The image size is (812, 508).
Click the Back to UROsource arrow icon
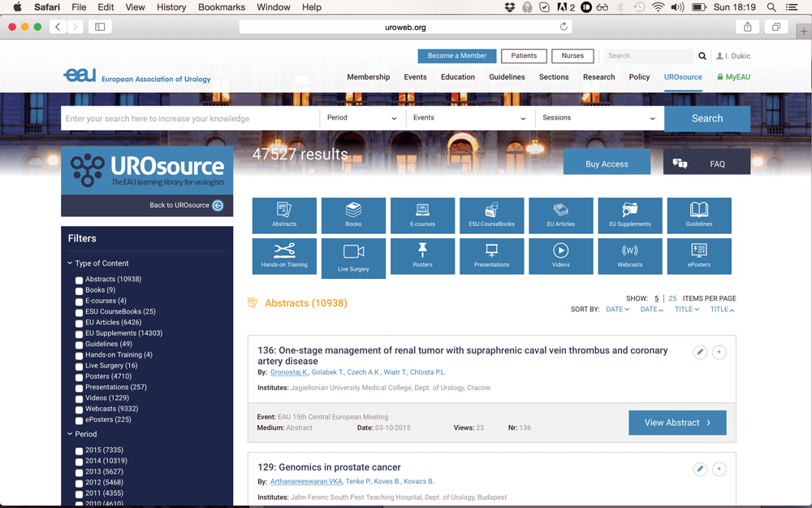click(x=218, y=206)
